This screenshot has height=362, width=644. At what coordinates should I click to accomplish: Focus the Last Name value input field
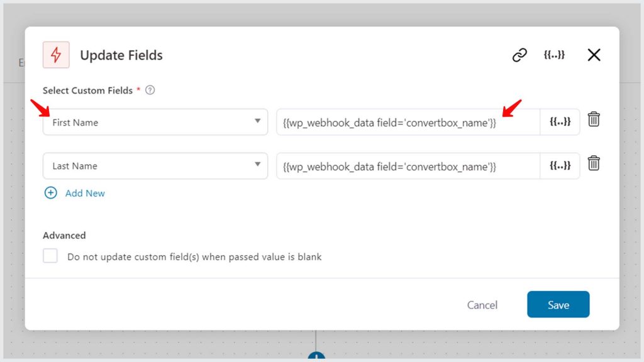click(408, 166)
